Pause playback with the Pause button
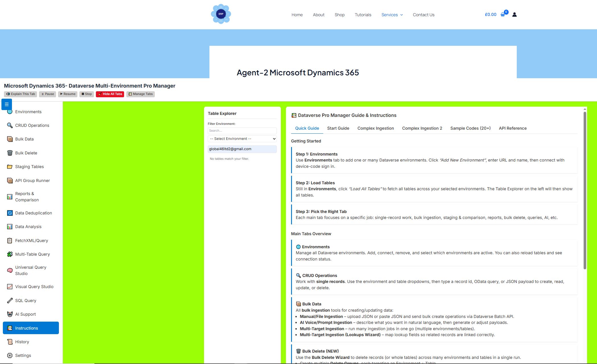Screen dimensions: 597x364 tap(47, 94)
